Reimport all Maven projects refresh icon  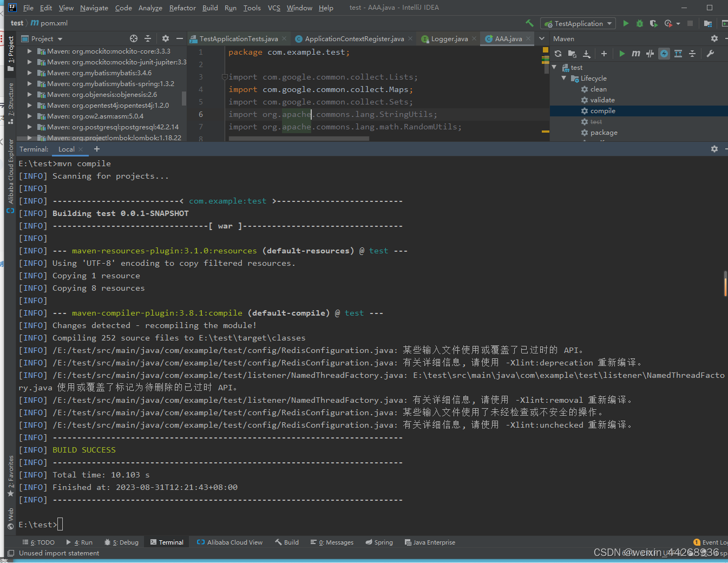tap(558, 54)
